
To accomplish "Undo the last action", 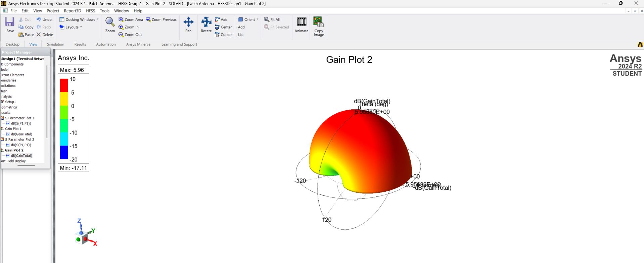I will pos(44,20).
